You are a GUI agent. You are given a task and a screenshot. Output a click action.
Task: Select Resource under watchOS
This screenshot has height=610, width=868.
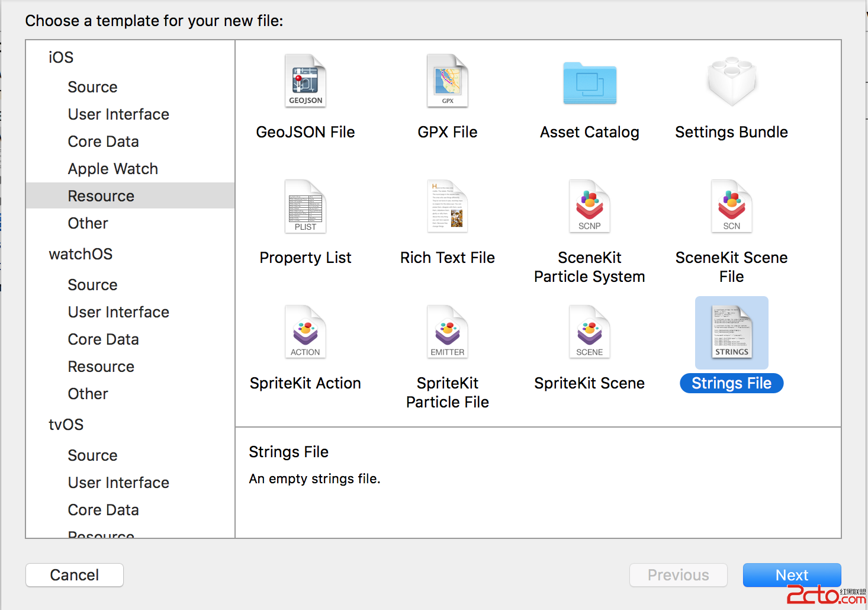101,367
